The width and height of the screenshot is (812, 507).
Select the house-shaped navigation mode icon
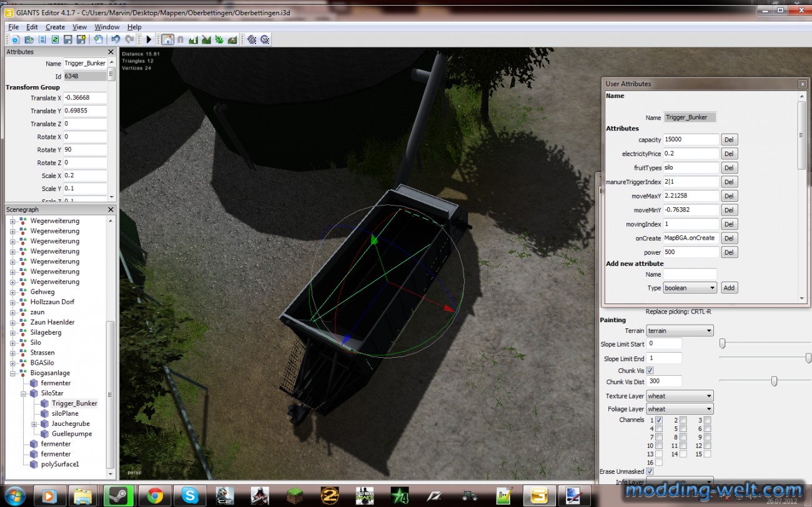[x=167, y=39]
